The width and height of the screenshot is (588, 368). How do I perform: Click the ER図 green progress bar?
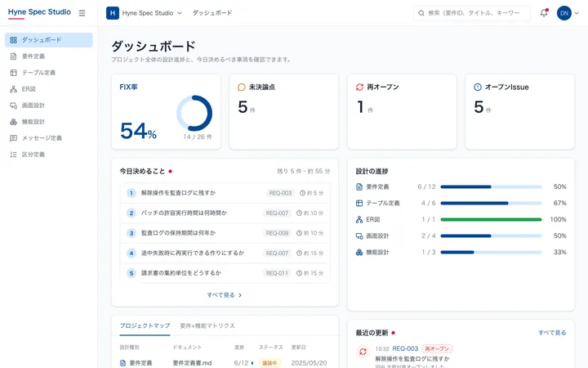point(491,220)
